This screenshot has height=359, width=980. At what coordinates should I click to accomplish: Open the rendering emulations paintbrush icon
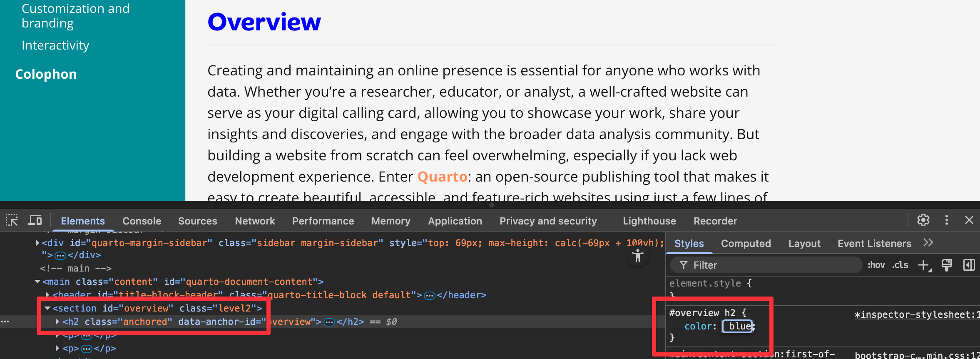tap(946, 265)
